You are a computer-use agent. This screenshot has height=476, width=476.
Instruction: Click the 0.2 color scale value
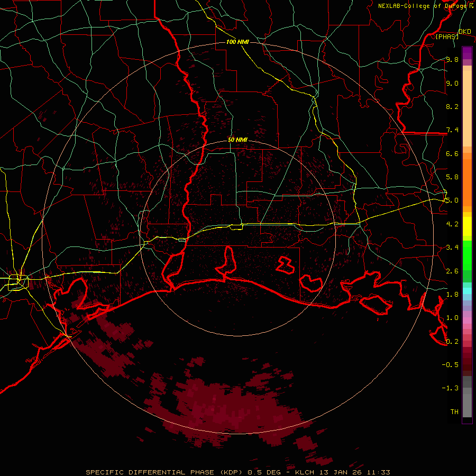(x=452, y=342)
